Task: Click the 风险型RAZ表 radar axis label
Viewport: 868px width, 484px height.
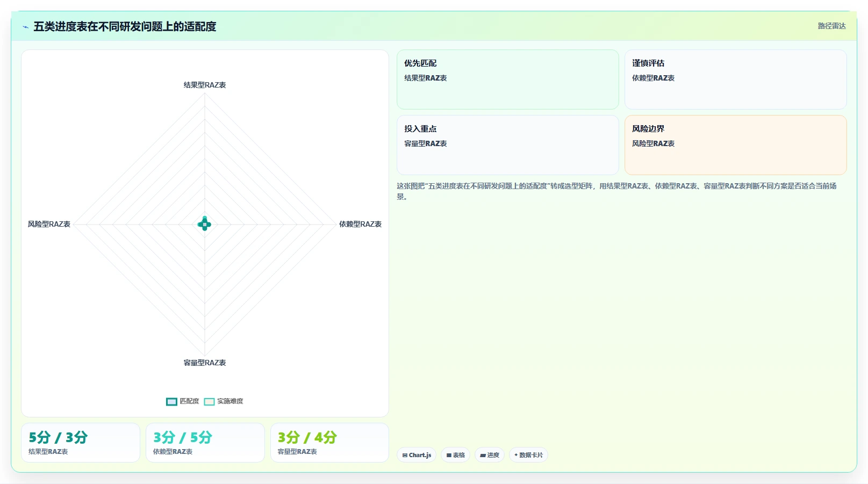Action: click(x=49, y=224)
